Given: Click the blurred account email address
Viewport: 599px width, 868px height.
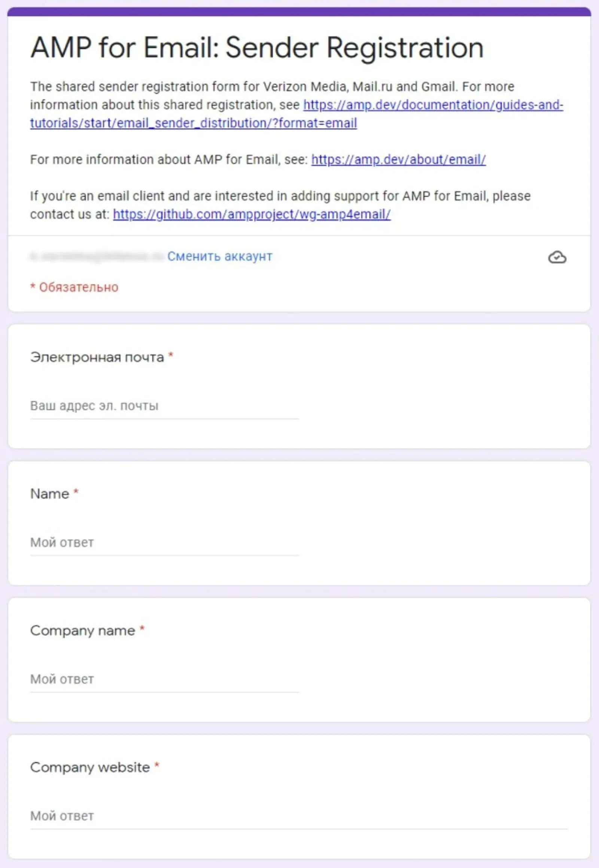Looking at the screenshot, I should tap(97, 256).
